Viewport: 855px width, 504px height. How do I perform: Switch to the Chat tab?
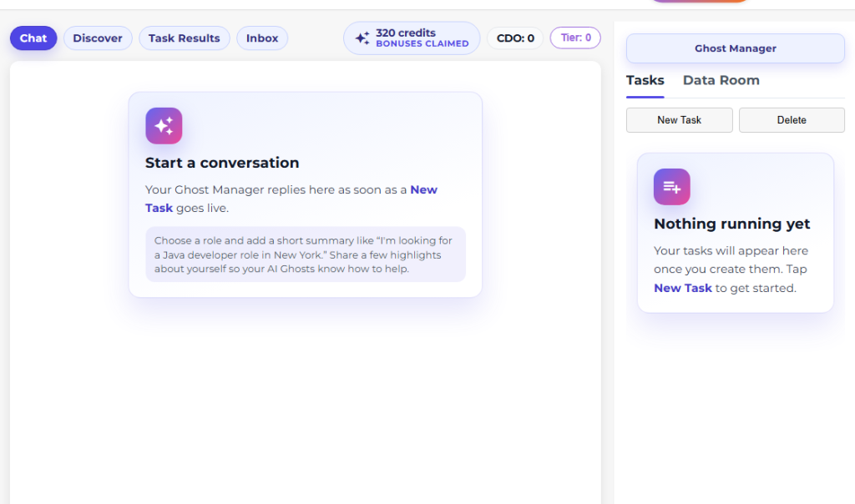tap(33, 38)
